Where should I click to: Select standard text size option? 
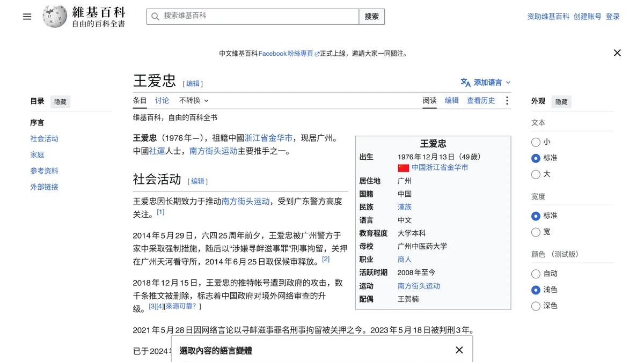pos(536,158)
